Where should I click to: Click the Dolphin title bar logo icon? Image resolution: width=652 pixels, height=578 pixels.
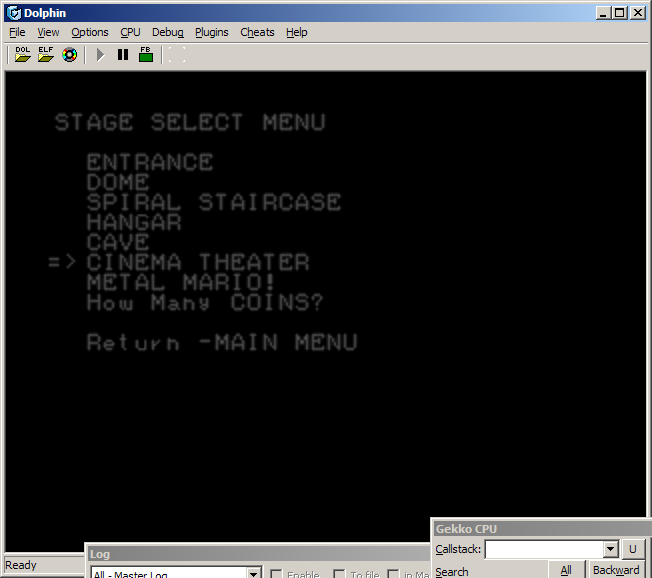[x=14, y=13]
